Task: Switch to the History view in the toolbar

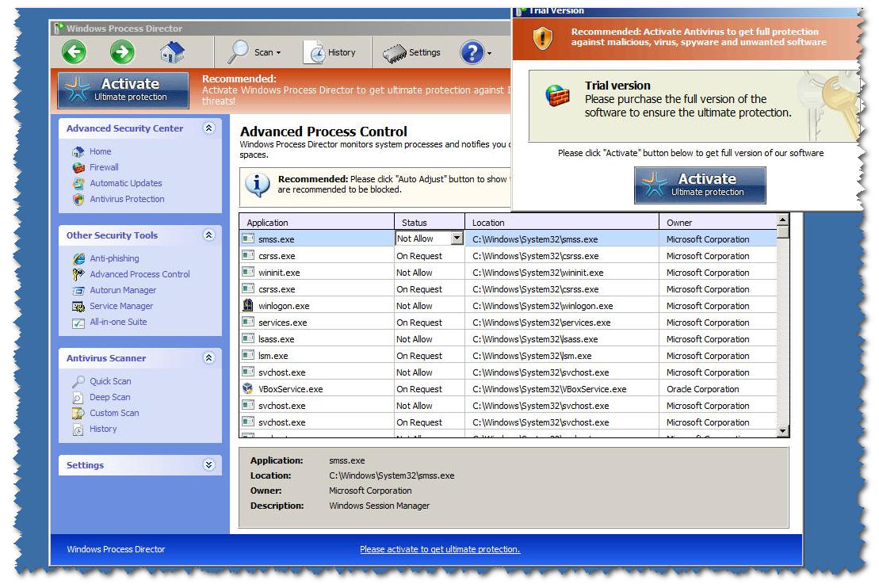Action: click(x=334, y=52)
